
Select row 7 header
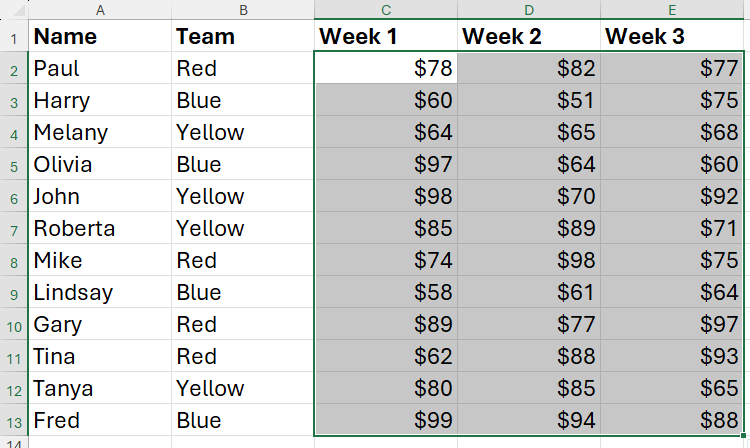14,229
